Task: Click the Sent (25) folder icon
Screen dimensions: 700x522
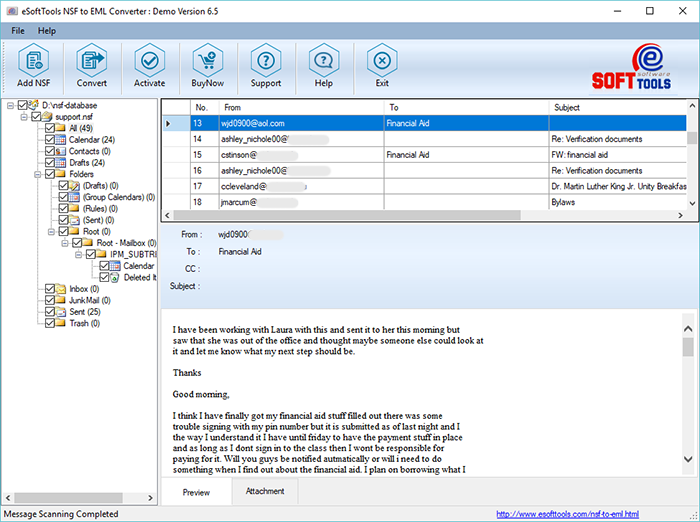Action: click(x=61, y=312)
